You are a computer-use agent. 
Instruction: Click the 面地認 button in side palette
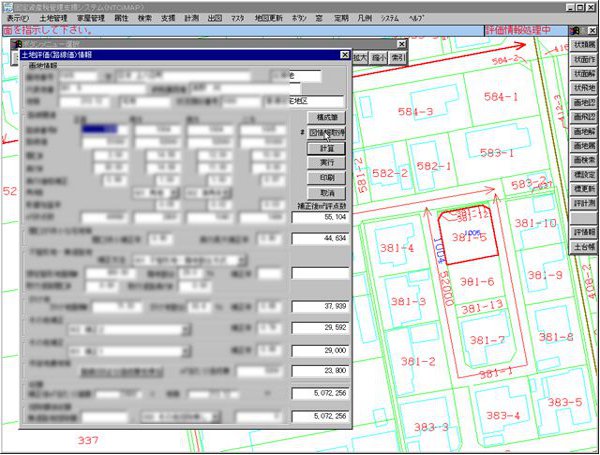(584, 103)
